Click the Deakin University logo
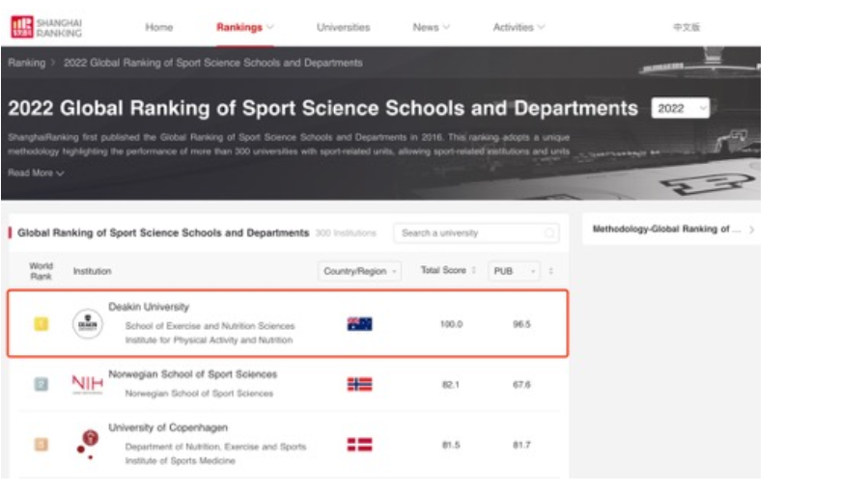This screenshot has height=492, width=868. (x=88, y=325)
